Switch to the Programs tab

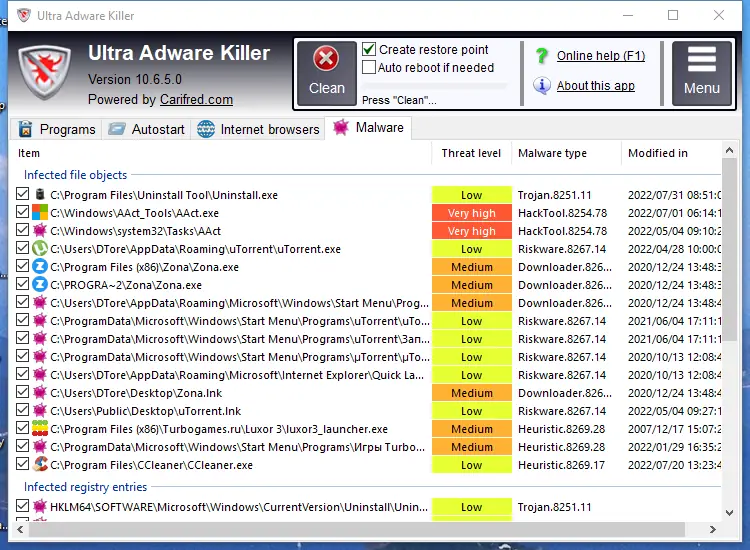pos(56,129)
